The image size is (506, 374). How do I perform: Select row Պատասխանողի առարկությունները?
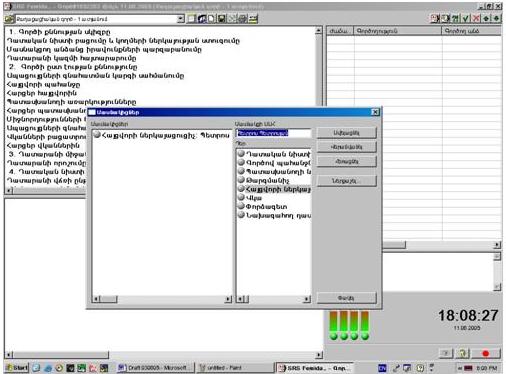[71, 102]
